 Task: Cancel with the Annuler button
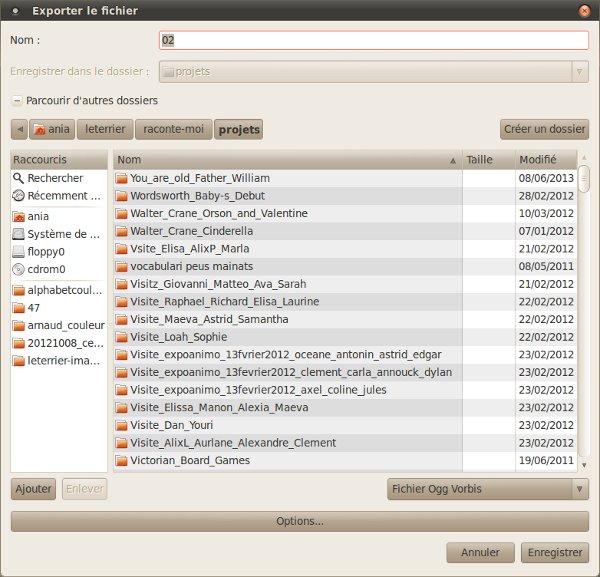click(480, 553)
